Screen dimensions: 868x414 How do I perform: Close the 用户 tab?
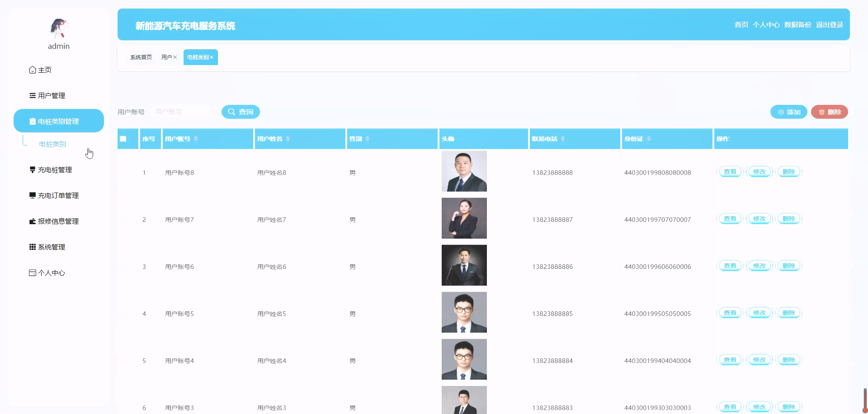click(x=175, y=57)
